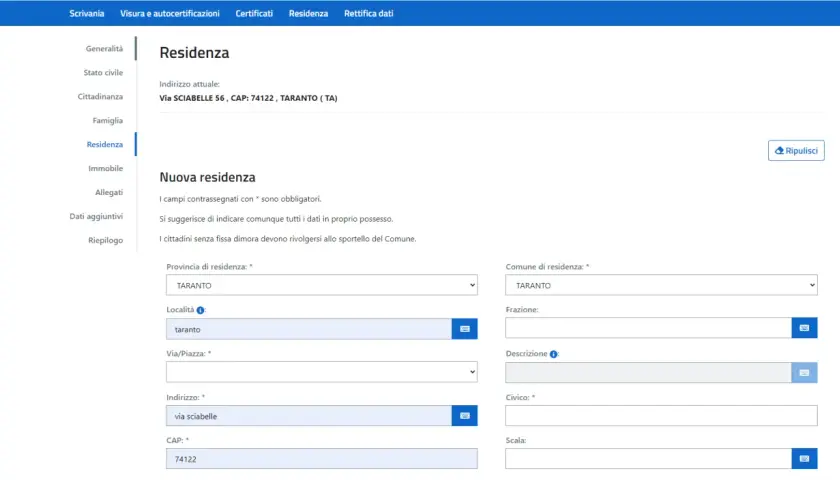Viewport: 840px width, 480px height.
Task: Click the Nuova residenza heading
Action: point(207,177)
